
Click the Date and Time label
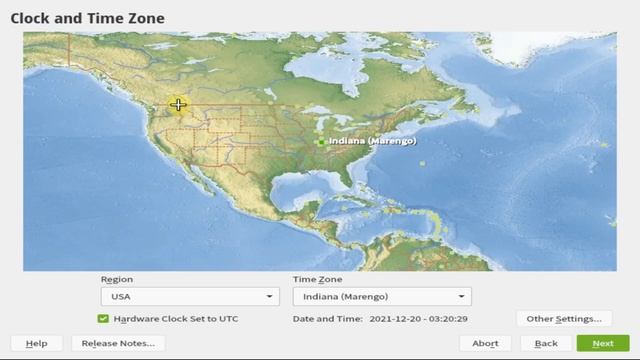coord(328,319)
